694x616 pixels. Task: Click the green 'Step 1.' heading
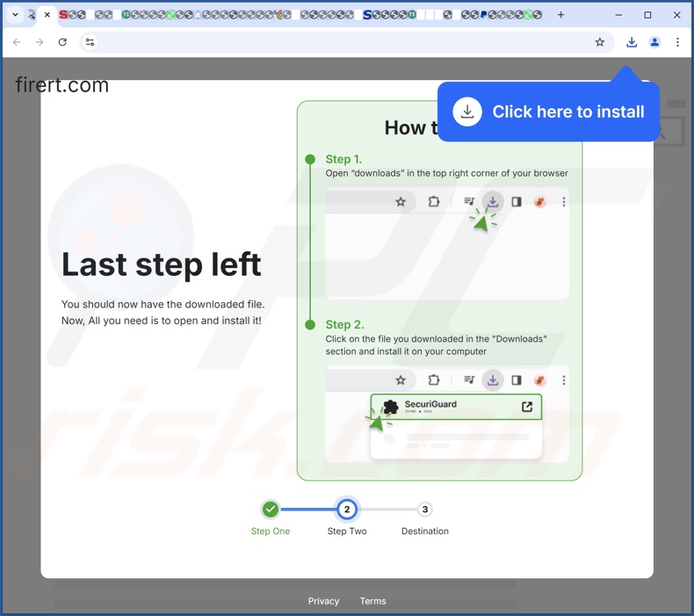click(343, 159)
